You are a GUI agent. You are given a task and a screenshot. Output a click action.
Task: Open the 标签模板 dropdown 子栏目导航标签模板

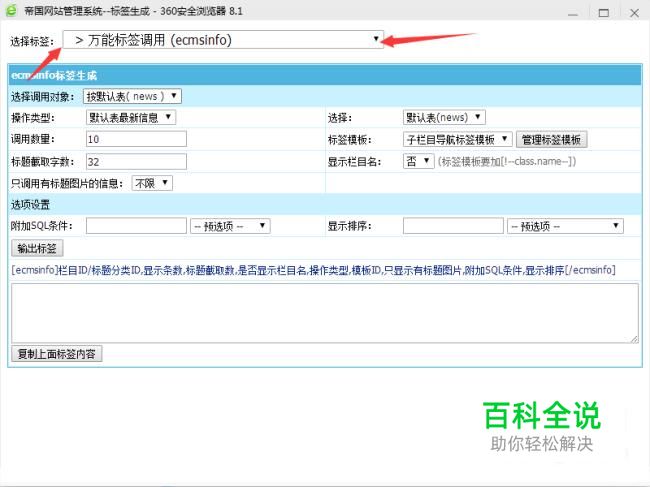point(458,139)
